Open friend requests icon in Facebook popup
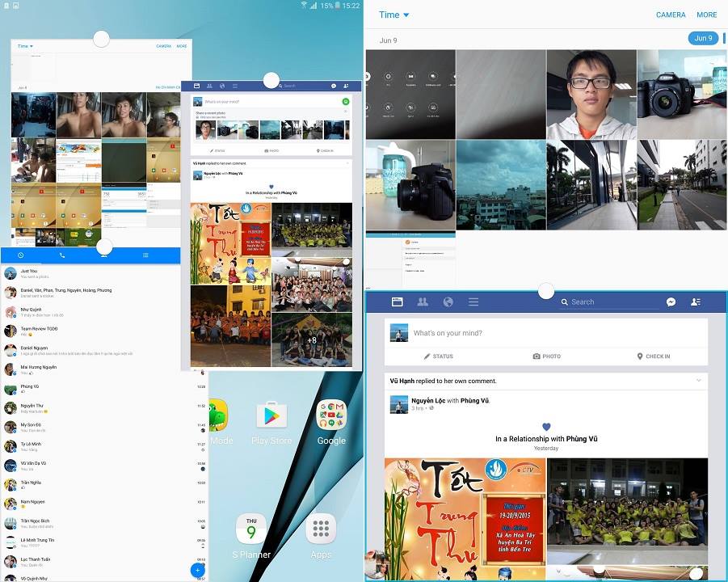Viewport: 728px width, 582px height. click(x=346, y=86)
